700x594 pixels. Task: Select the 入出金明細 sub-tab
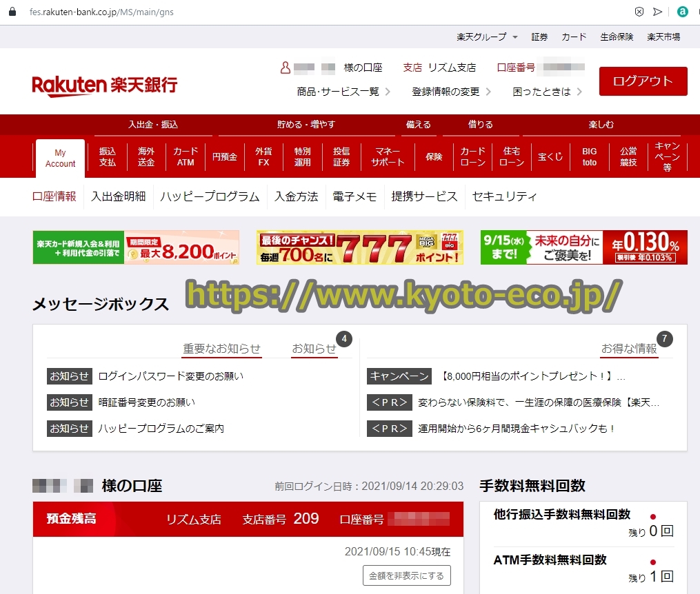(119, 196)
